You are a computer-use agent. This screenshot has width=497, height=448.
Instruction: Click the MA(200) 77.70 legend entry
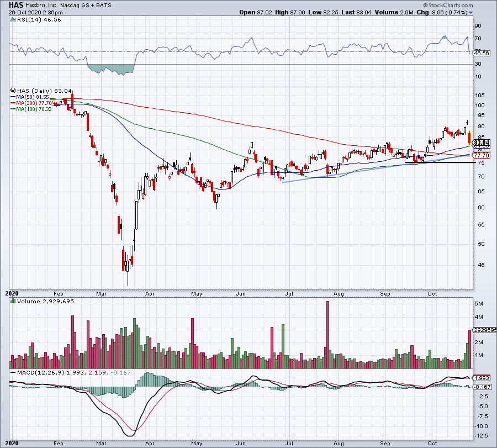pos(31,103)
